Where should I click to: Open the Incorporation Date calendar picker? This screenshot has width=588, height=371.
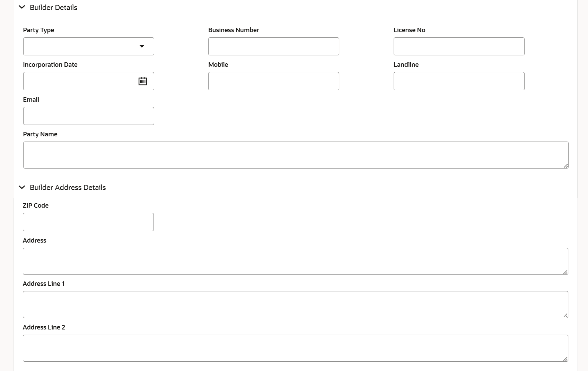click(x=143, y=81)
